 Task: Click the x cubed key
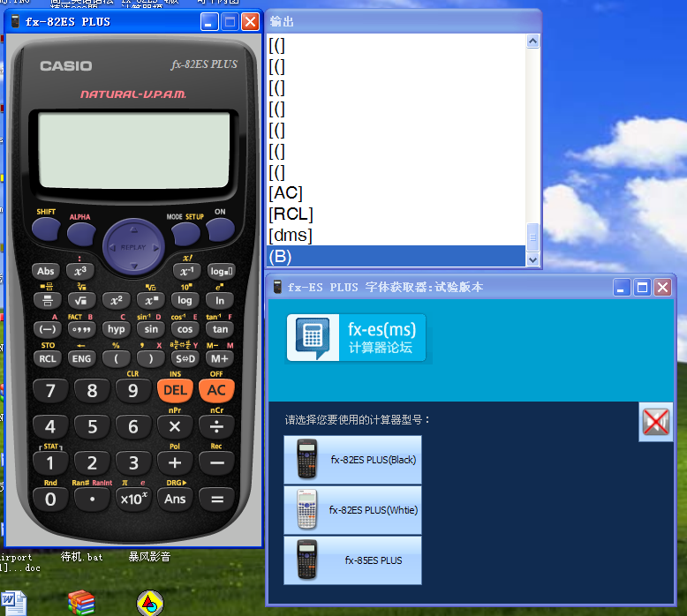click(x=80, y=271)
